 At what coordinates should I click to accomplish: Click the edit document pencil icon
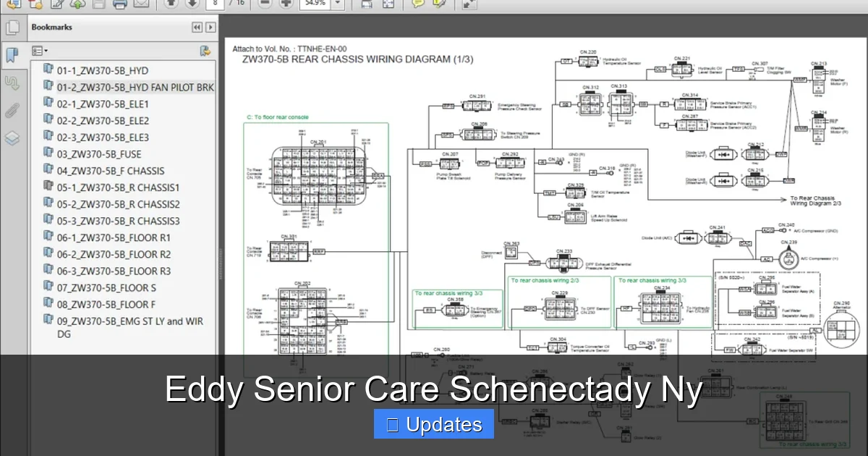[x=56, y=4]
